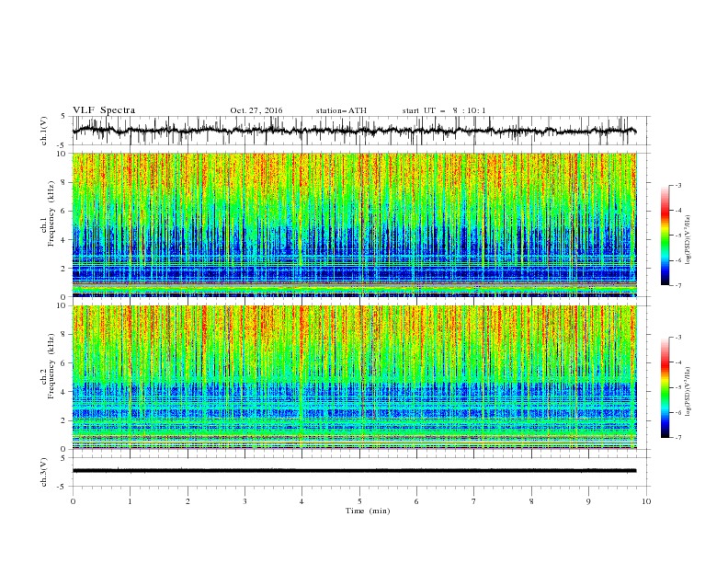Click the "ch.1(V)" waveform axis label

point(44,131)
